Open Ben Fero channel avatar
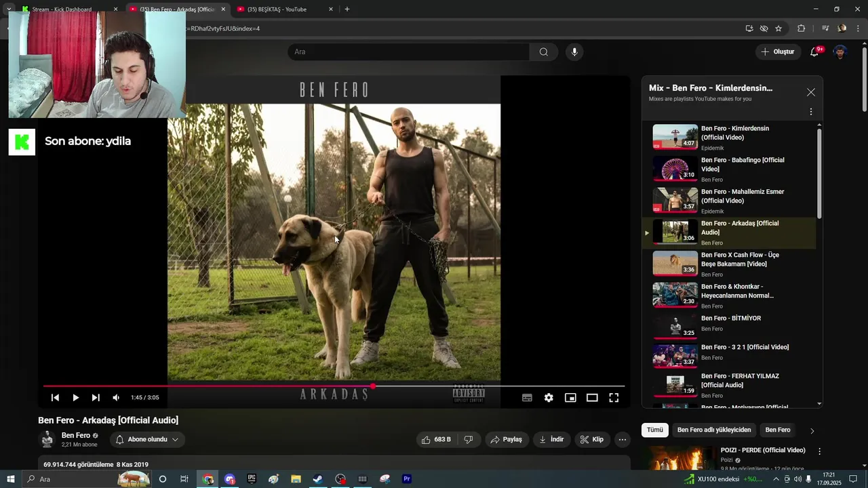Screen dimensions: 868x488 pyautogui.click(x=47, y=439)
